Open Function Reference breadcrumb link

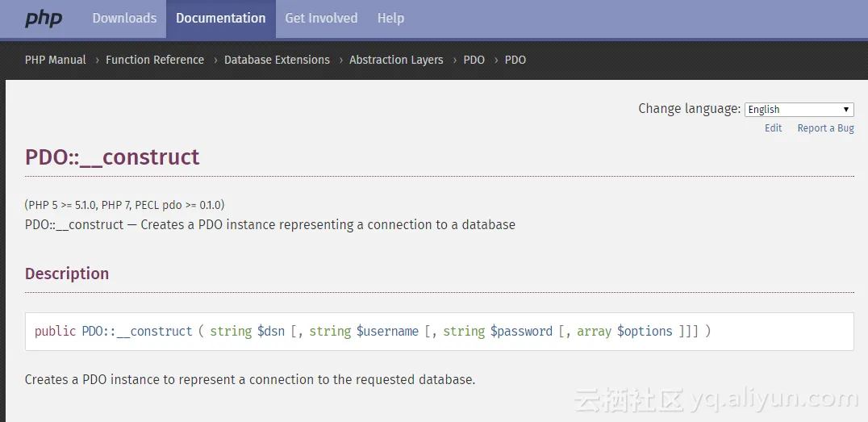coord(155,60)
